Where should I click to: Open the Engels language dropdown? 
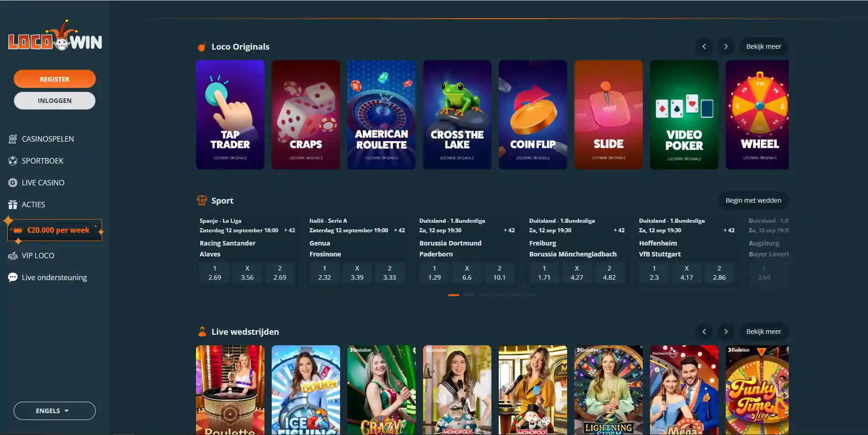point(55,411)
